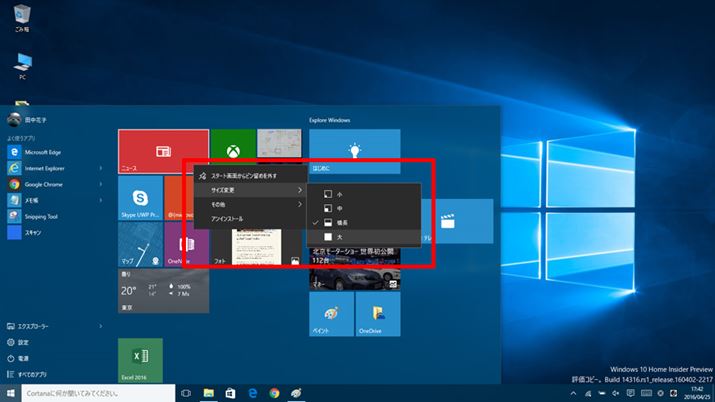
Task: Expand the Google Chrome jump list arrow
Action: point(101,184)
